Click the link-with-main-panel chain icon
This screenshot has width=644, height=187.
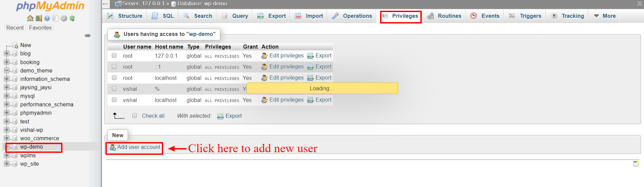point(88,36)
